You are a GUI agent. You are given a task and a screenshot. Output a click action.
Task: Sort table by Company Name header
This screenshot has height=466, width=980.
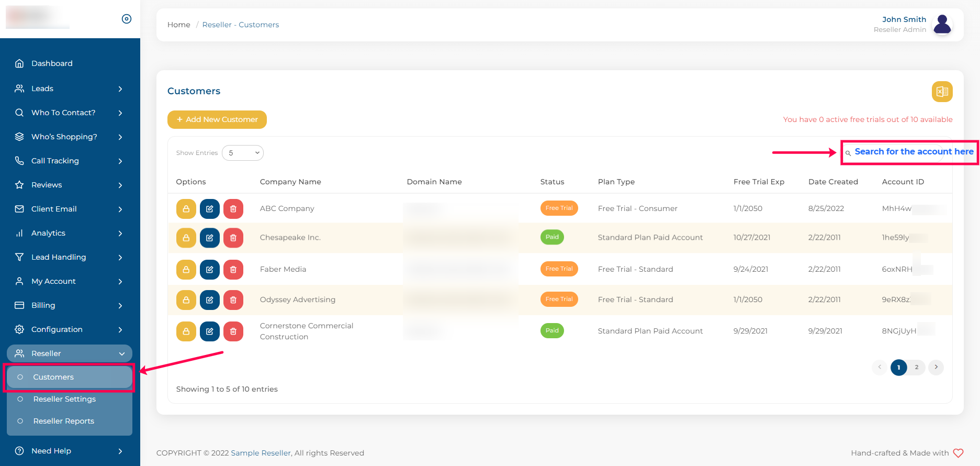tap(290, 182)
